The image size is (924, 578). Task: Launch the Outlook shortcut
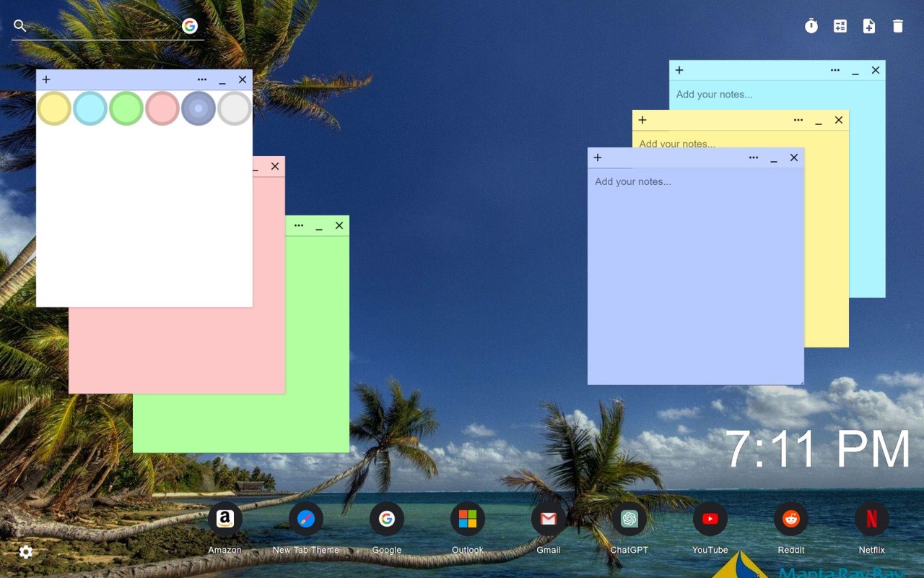tap(468, 519)
